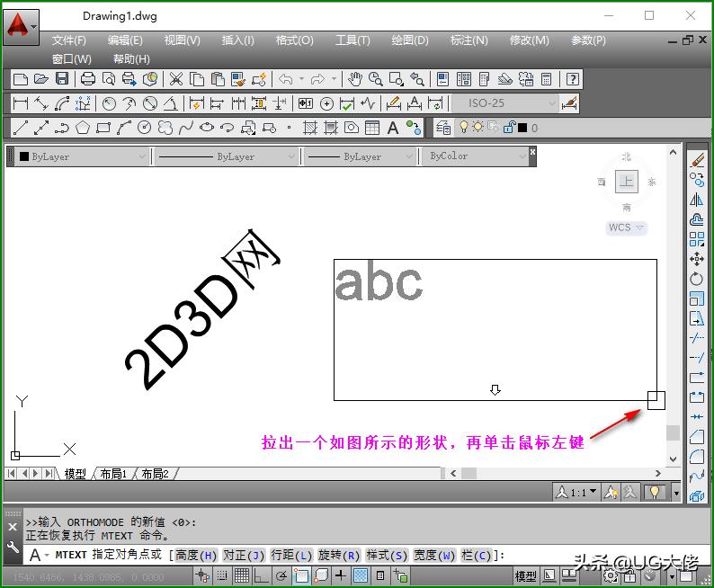Toggle snap mode in status bar
The height and width of the screenshot is (588, 714).
point(222,575)
